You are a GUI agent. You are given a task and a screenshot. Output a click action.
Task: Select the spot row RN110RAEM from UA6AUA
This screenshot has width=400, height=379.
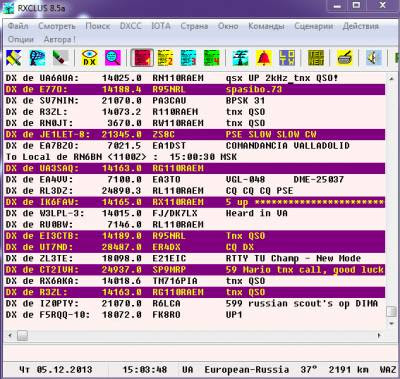195,78
